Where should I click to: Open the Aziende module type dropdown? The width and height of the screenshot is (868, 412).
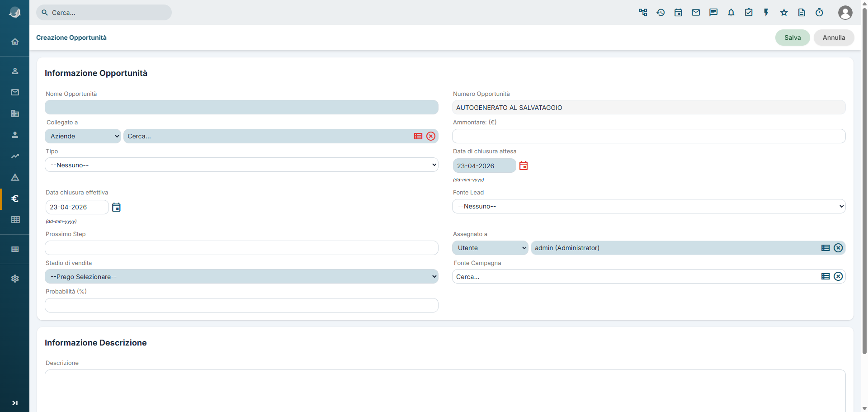point(83,136)
